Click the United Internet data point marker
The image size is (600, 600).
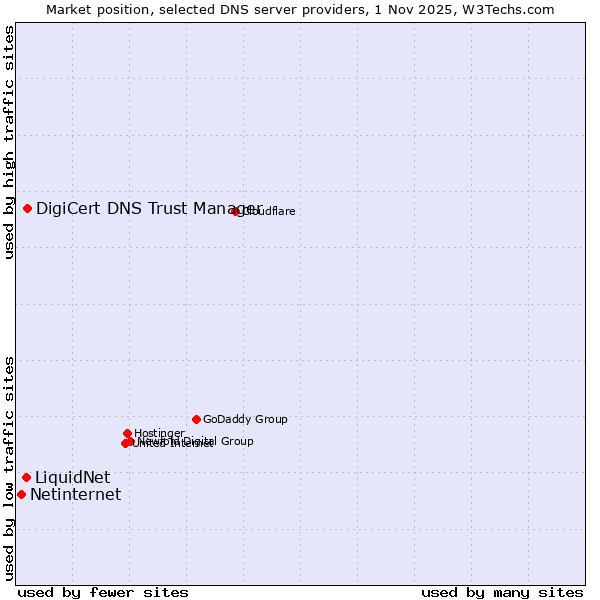click(125, 443)
